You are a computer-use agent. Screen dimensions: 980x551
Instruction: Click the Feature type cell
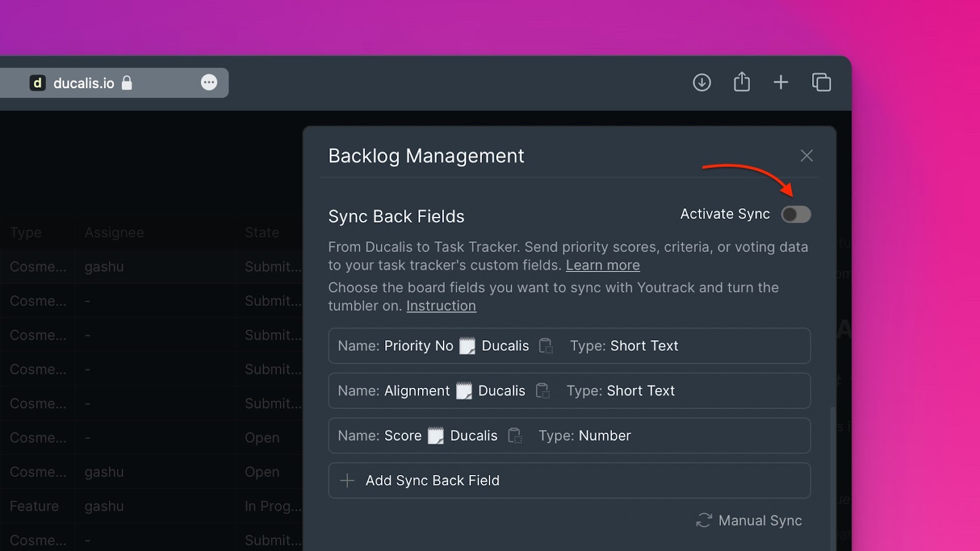pos(34,506)
